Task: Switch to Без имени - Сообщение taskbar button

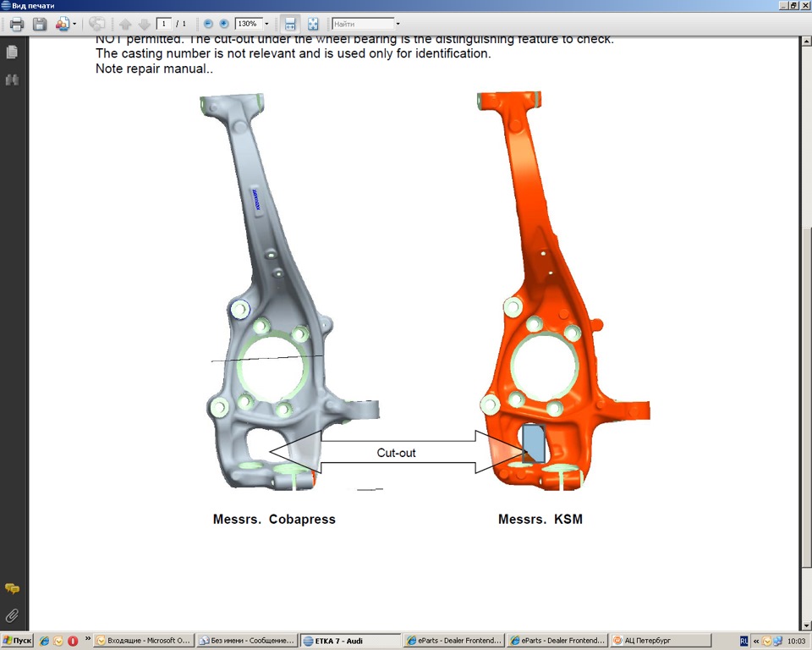Action: (x=248, y=641)
